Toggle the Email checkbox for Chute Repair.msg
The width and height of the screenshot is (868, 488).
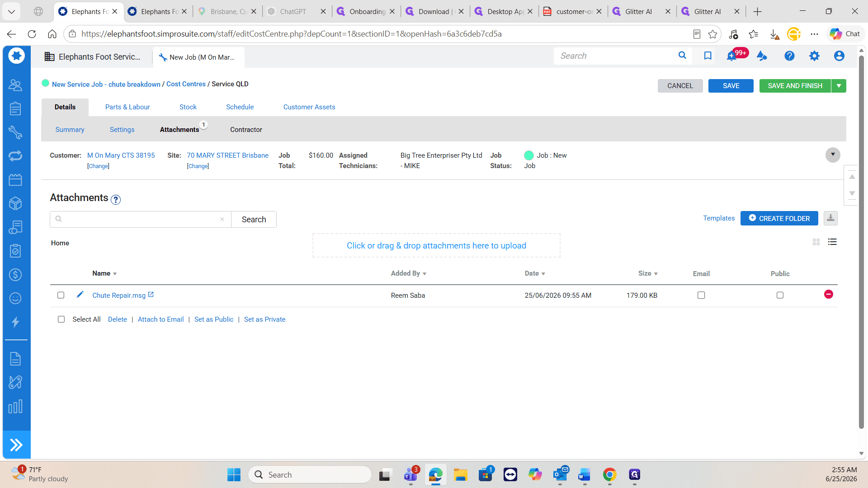(701, 295)
